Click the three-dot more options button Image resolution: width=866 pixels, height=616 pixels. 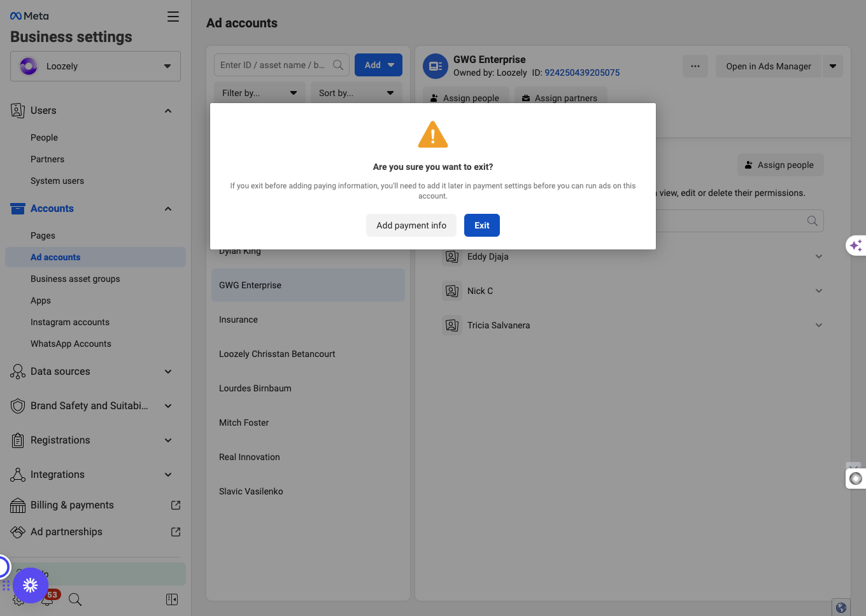coord(695,66)
